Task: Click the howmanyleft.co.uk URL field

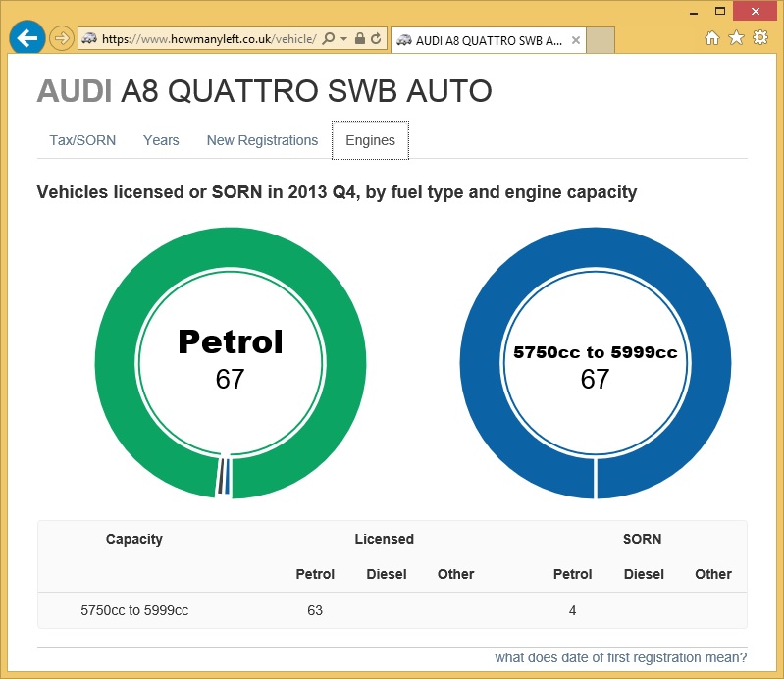Action: [209, 38]
